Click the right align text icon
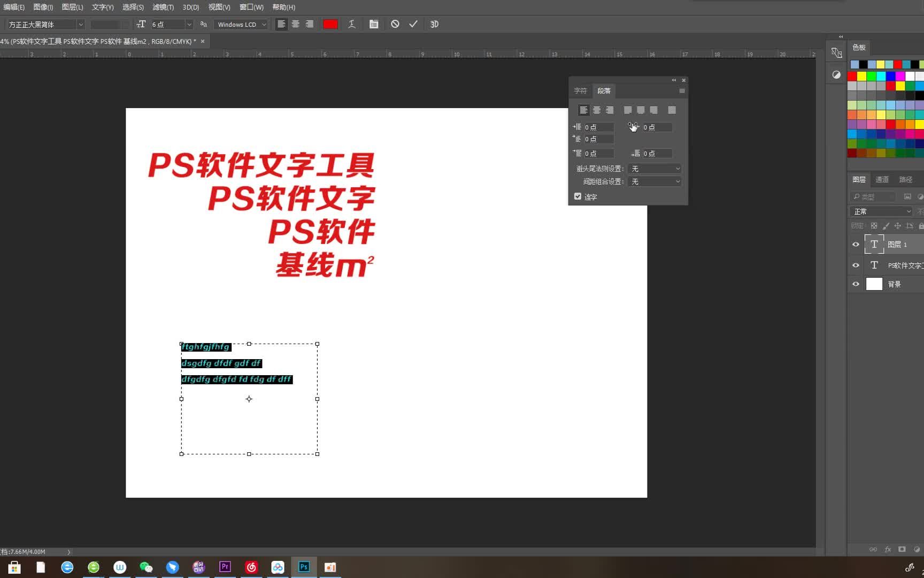924x578 pixels. pyautogui.click(x=309, y=24)
